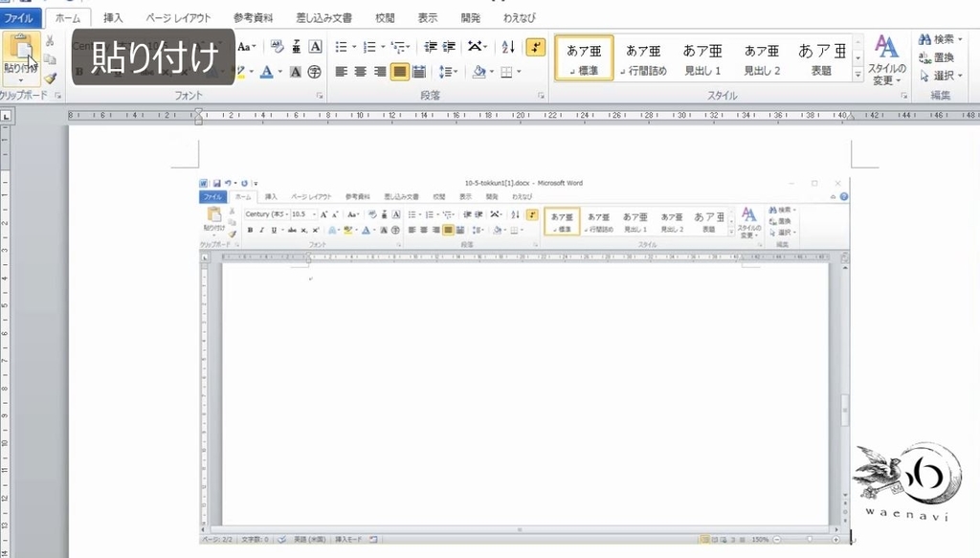Screen dimensions: 980x558
Task: Open the borders dropdown arrow
Action: pyautogui.click(x=517, y=72)
